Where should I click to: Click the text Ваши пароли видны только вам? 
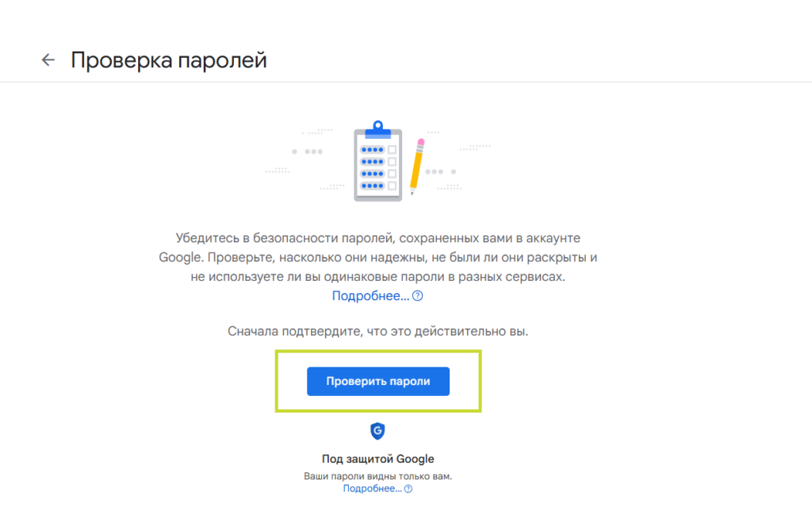(377, 476)
